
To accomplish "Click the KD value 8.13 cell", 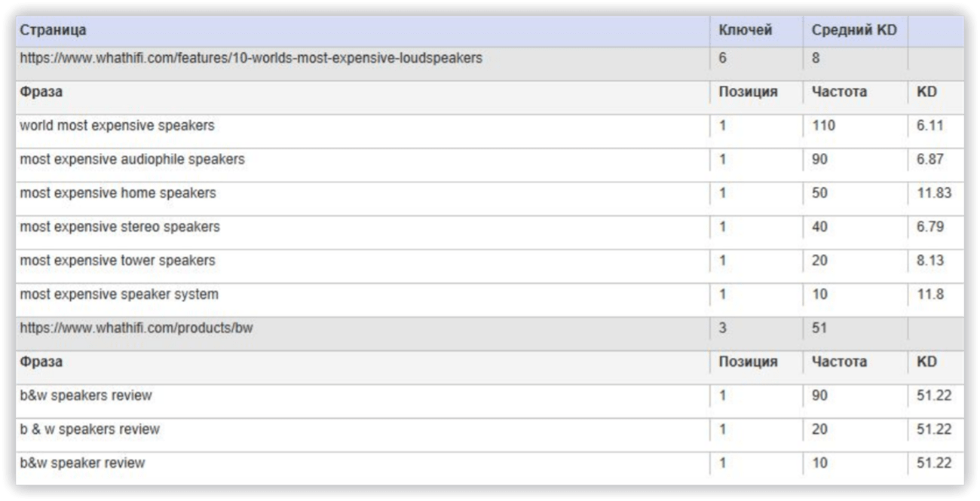I will tap(930, 261).
